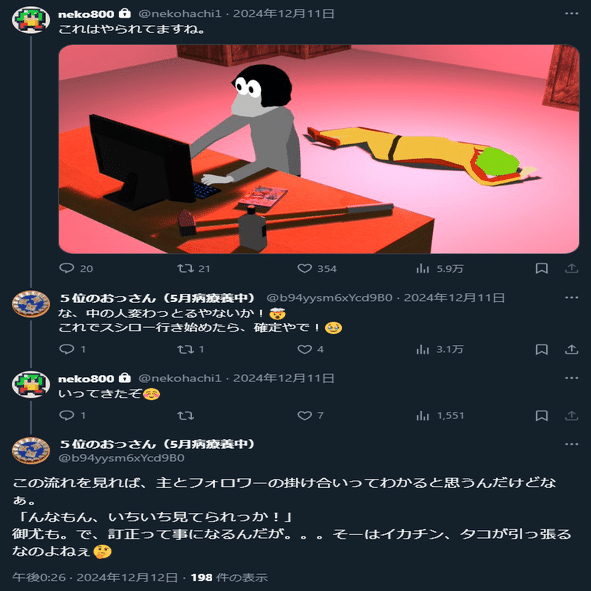The height and width of the screenshot is (591, 591).
Task: Open more options menu on first tweet
Action: click(571, 14)
